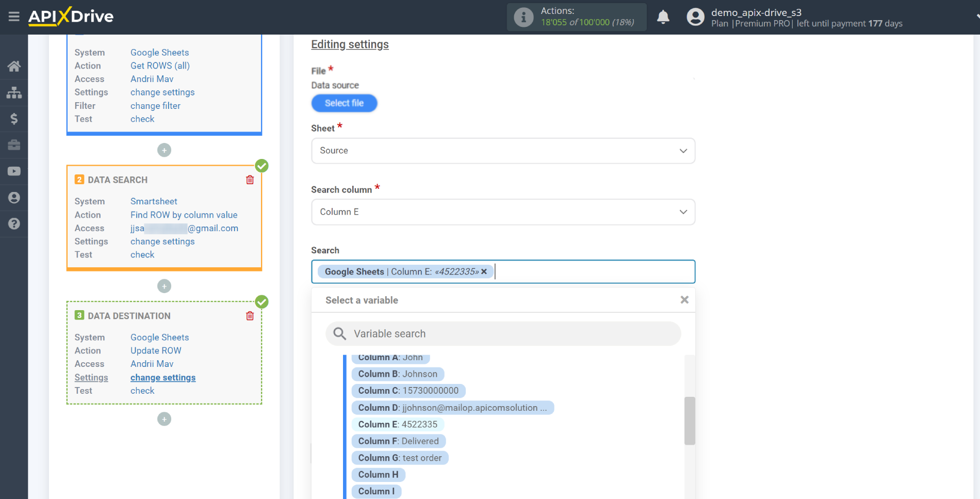Screen dimensions: 980x499
Task: Click the variable search magnifier icon
Action: (x=339, y=334)
